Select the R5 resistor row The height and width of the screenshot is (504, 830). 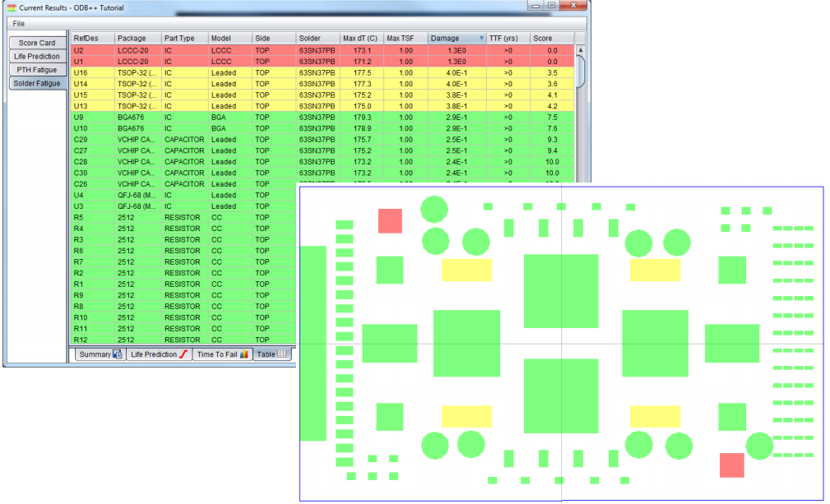click(x=183, y=217)
